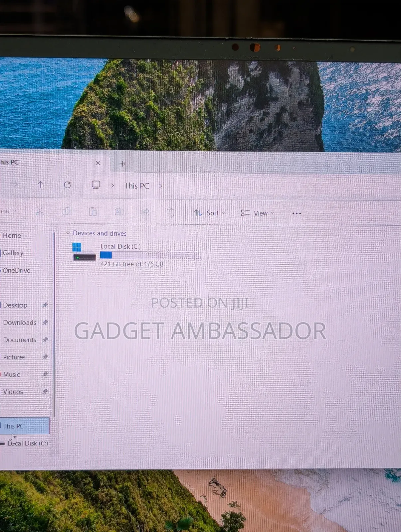Click the Local Disk storage usage bar
This screenshot has height=532, width=401.
tap(151, 255)
